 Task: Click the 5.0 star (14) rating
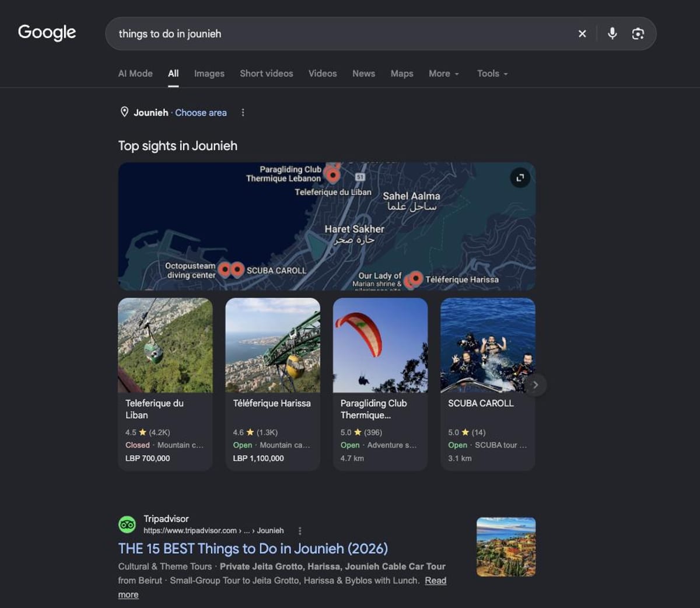click(x=467, y=432)
